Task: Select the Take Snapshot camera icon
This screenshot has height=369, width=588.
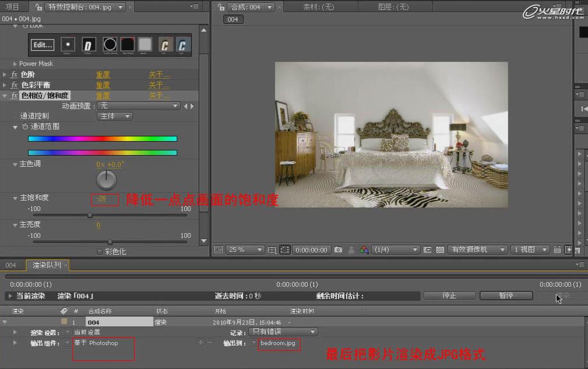Action: (339, 249)
